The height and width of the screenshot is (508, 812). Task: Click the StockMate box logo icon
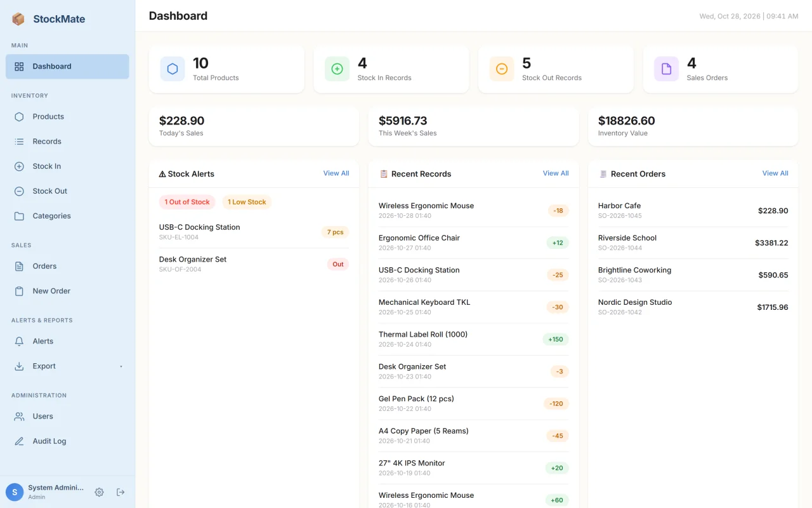(x=18, y=19)
